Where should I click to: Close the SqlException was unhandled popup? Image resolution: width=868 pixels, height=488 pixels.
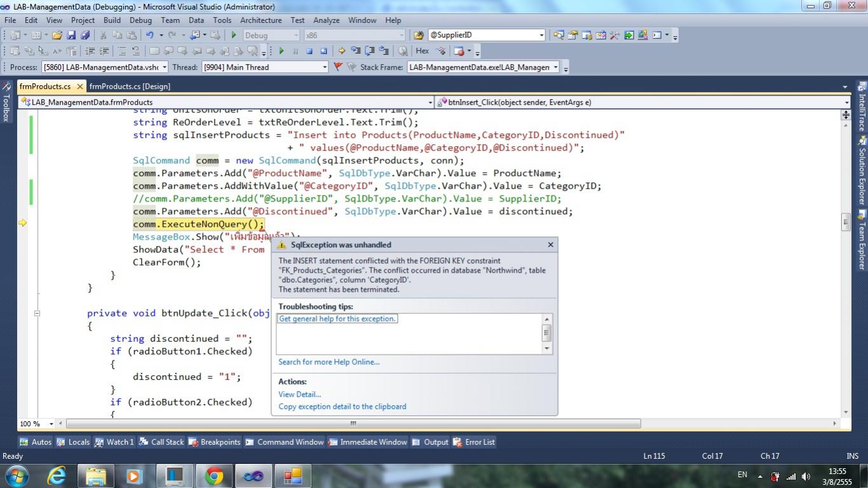click(550, 245)
